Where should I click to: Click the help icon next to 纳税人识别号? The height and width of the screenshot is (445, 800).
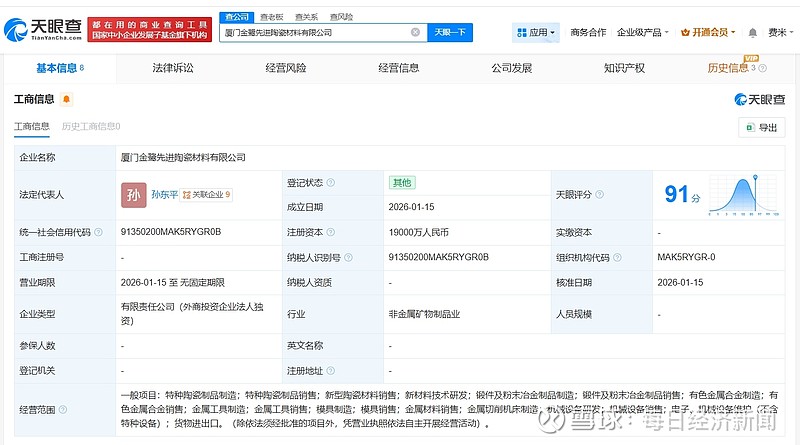click(x=348, y=257)
